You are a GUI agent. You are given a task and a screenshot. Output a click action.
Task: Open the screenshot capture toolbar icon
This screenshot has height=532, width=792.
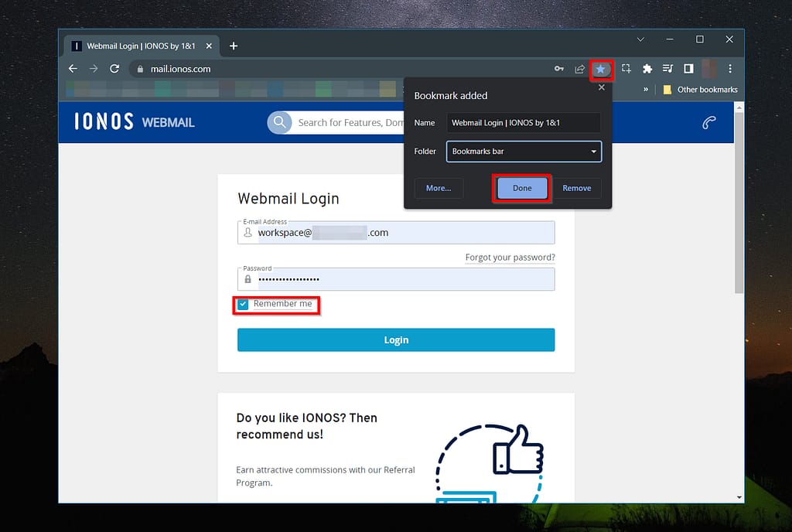[626, 69]
